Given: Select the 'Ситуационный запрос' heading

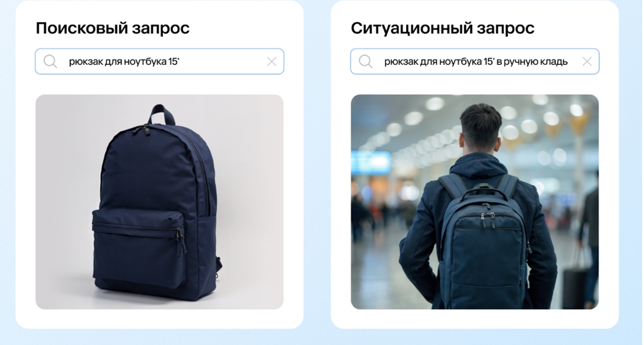Looking at the screenshot, I should [443, 28].
